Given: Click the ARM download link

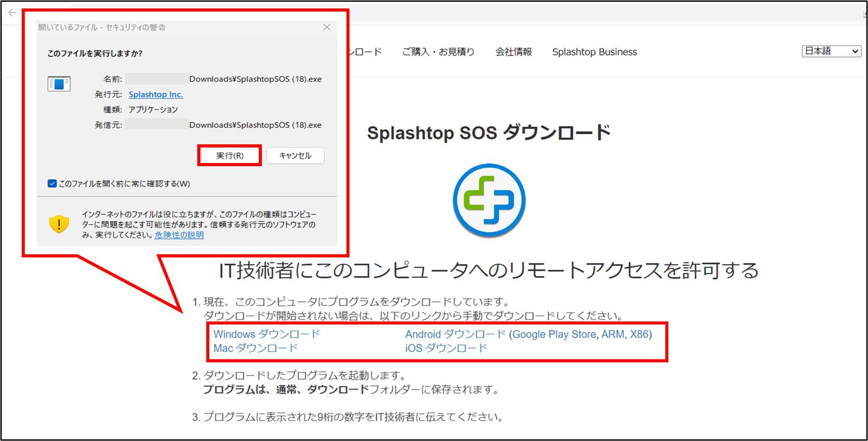Looking at the screenshot, I should coord(613,334).
